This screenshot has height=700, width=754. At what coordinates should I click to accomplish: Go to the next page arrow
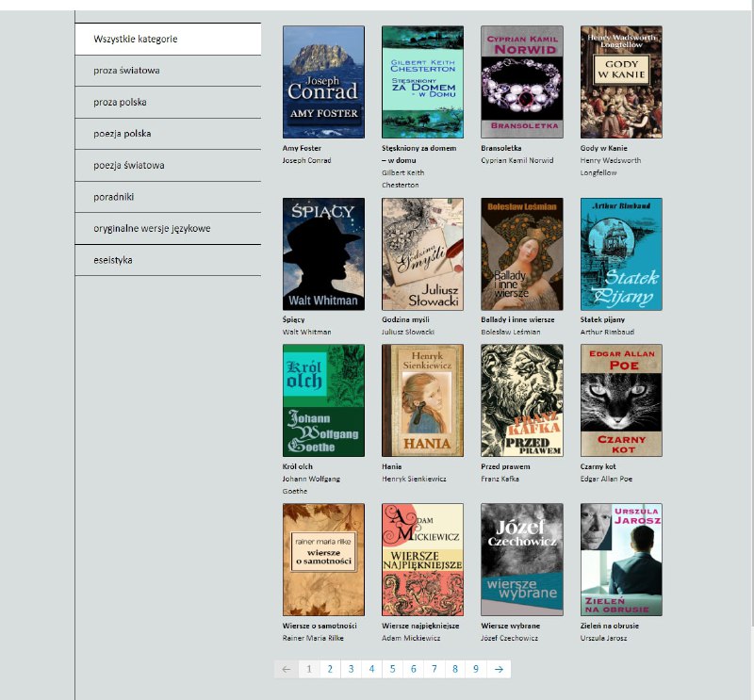499,669
